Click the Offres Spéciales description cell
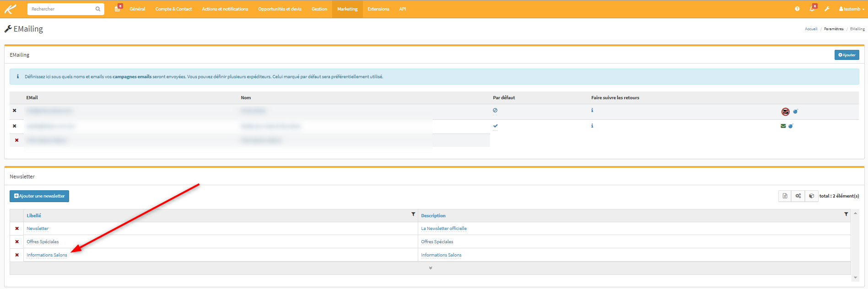 click(x=437, y=242)
